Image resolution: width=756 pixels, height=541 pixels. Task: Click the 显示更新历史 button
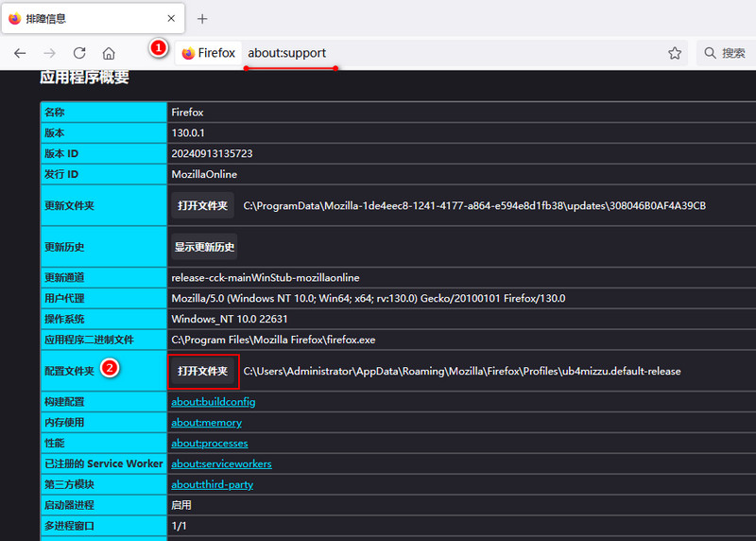[204, 247]
